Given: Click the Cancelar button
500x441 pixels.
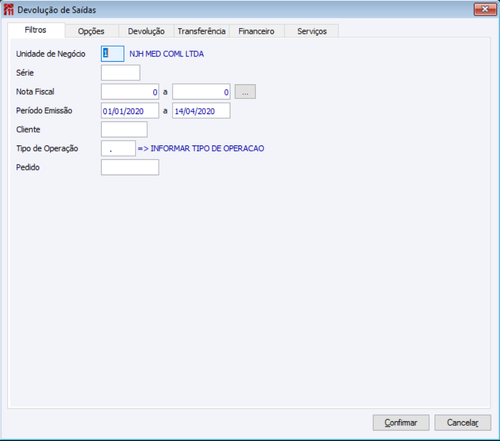Looking at the screenshot, I should coord(463,423).
